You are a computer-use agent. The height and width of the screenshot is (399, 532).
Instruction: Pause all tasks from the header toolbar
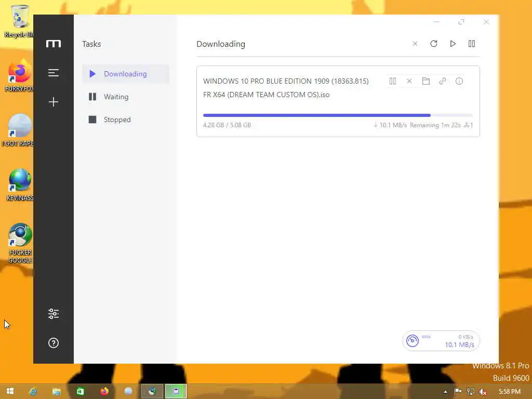[x=472, y=44]
